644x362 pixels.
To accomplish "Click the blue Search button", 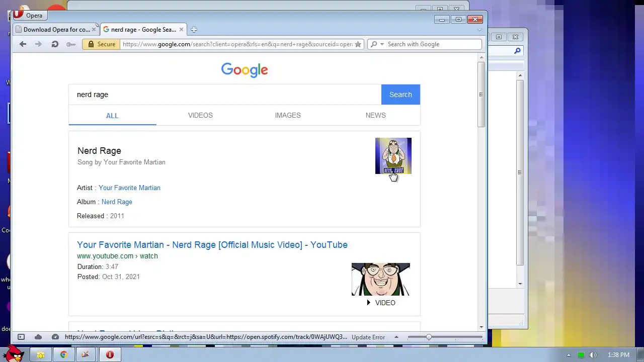I will (x=400, y=95).
